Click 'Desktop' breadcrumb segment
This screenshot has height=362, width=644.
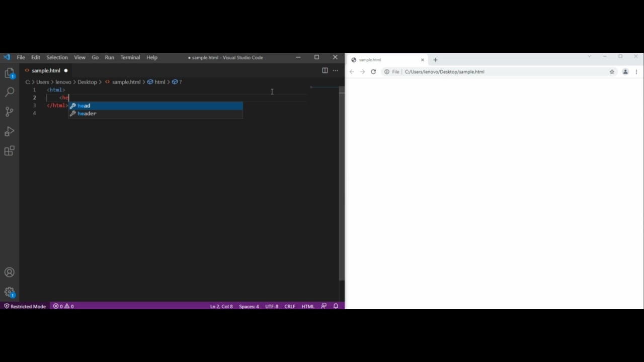point(87,82)
